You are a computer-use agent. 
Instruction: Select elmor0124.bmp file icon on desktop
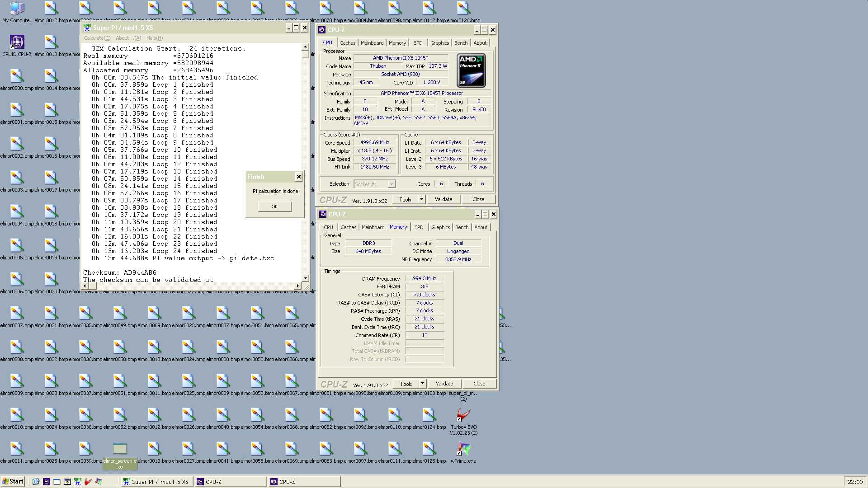point(429,418)
